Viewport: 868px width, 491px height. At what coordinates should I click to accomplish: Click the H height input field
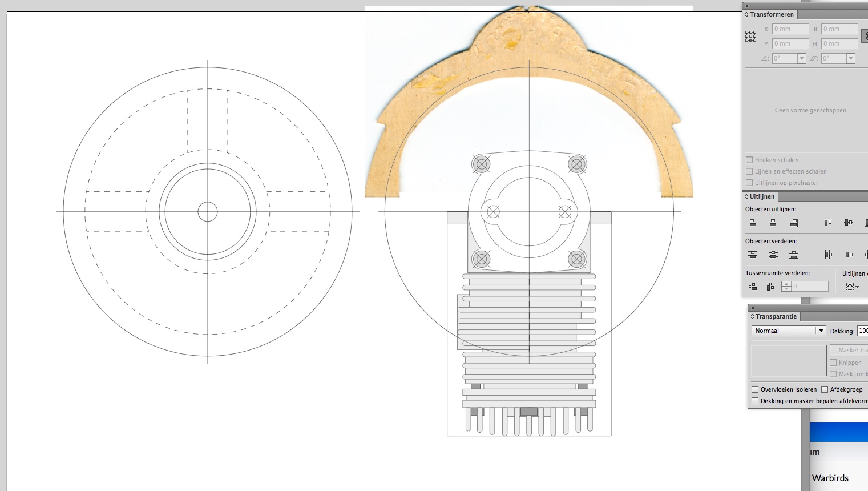[x=839, y=43]
